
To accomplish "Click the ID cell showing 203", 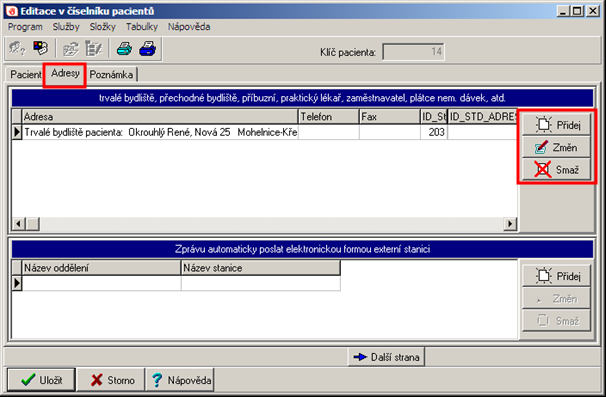I will pyautogui.click(x=434, y=132).
